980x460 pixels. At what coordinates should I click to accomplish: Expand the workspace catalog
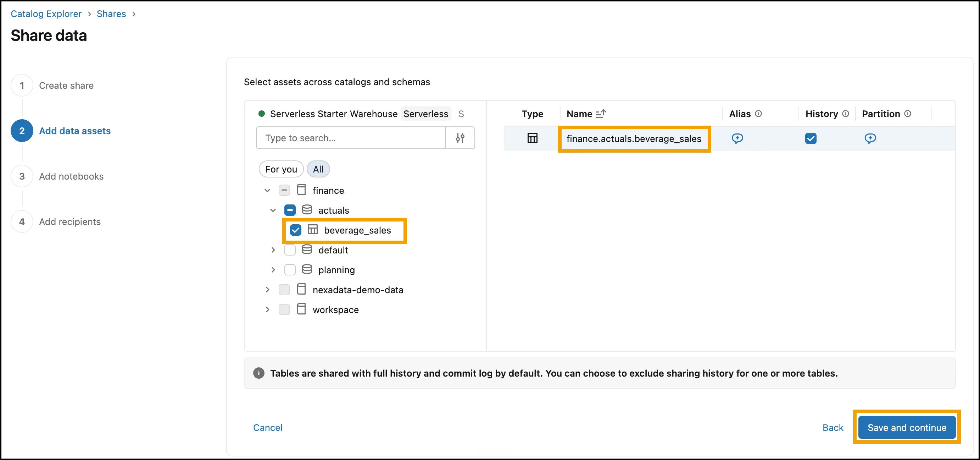[267, 309]
